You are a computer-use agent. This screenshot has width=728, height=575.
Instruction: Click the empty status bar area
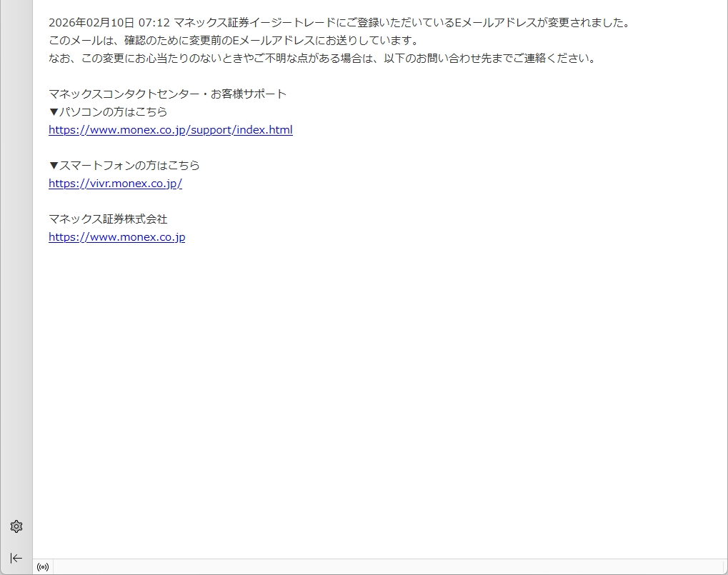(386, 567)
